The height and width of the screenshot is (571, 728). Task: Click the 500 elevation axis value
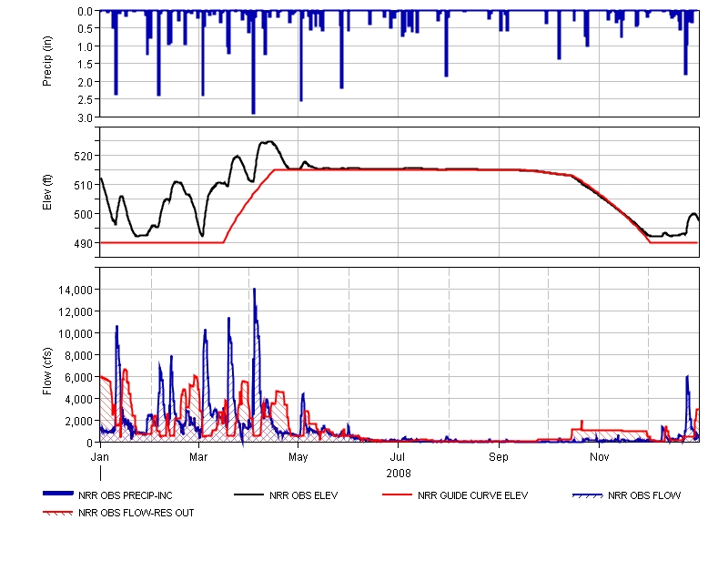pyautogui.click(x=83, y=214)
